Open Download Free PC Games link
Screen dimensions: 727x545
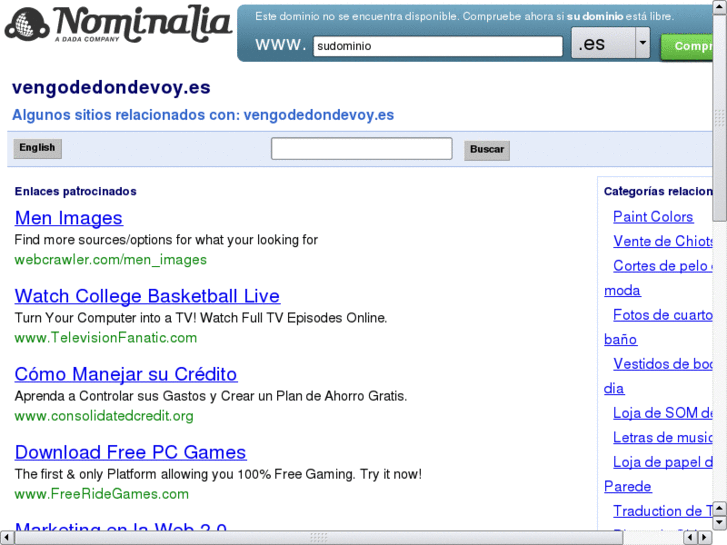(x=130, y=452)
